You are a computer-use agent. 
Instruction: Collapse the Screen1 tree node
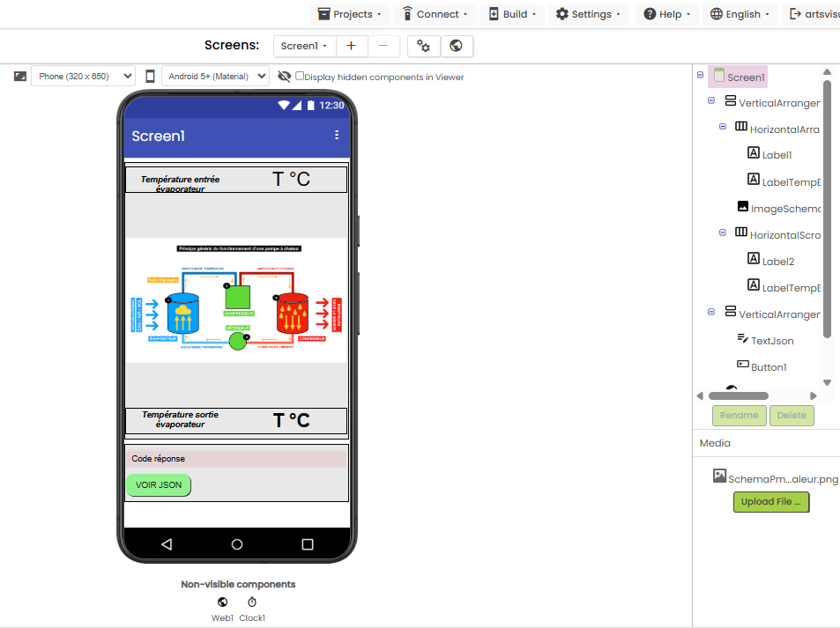pyautogui.click(x=700, y=76)
